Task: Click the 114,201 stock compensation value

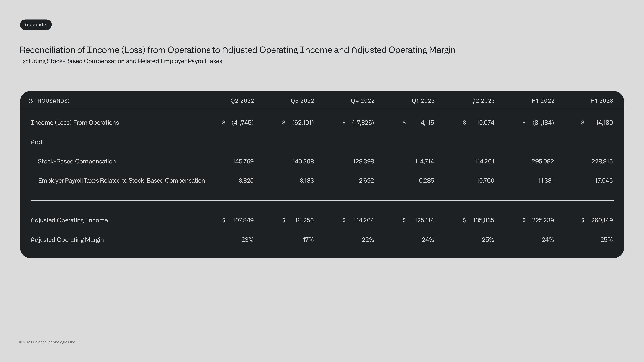Action: point(484,161)
